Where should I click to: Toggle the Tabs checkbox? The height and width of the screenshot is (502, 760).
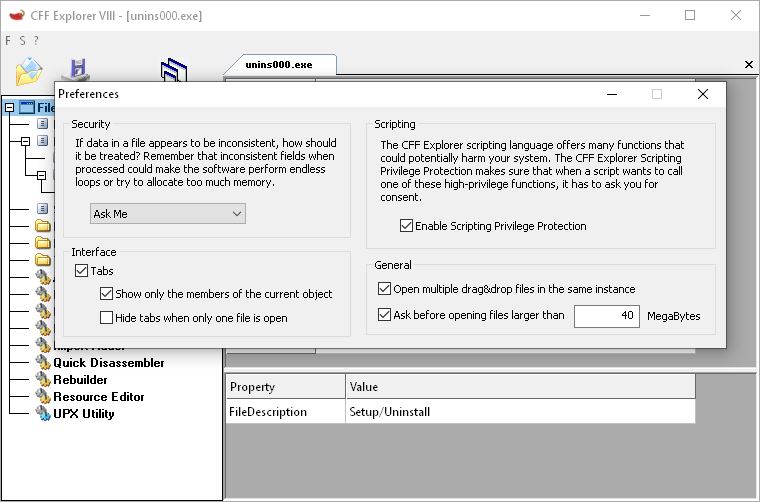[81, 270]
